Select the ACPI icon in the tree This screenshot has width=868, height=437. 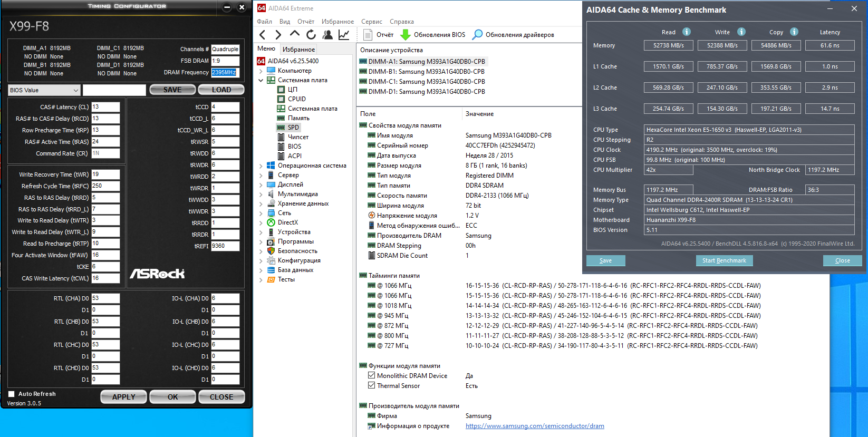click(281, 156)
